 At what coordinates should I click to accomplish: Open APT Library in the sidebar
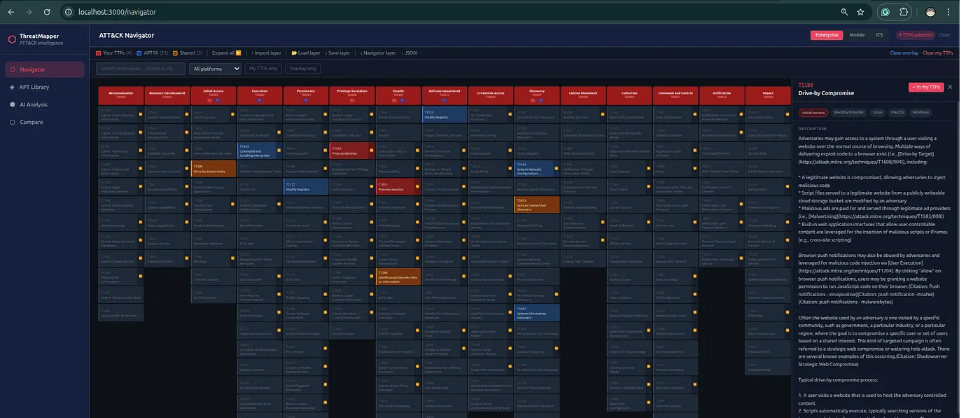point(44,87)
